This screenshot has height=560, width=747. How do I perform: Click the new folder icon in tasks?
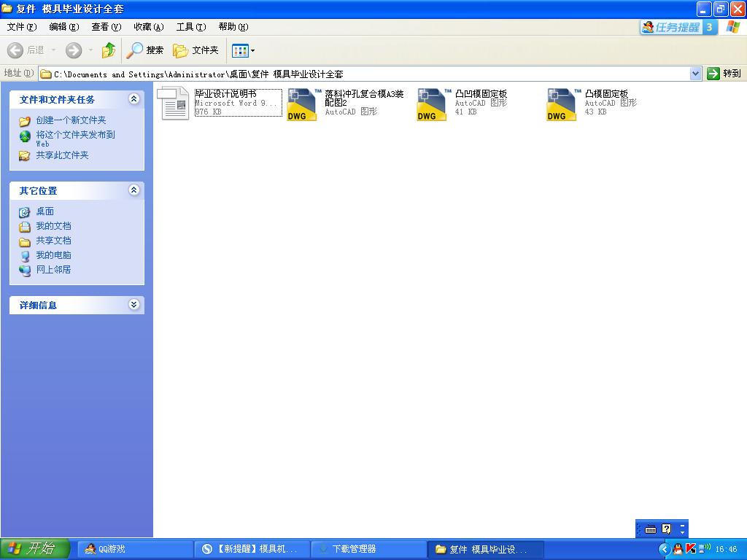pyautogui.click(x=25, y=121)
